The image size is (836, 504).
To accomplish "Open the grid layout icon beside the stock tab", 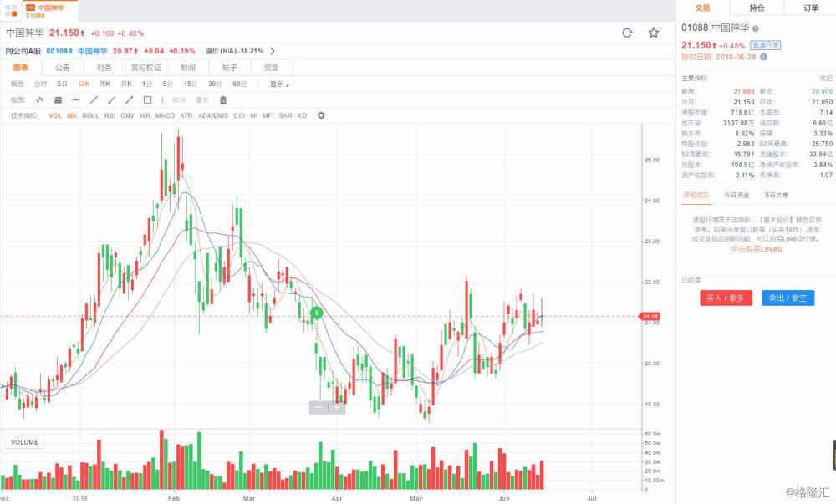I will coord(11,10).
